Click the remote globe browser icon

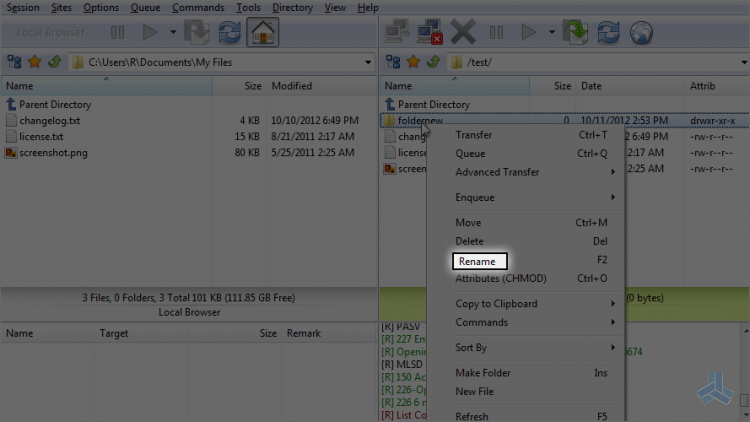[x=641, y=33]
